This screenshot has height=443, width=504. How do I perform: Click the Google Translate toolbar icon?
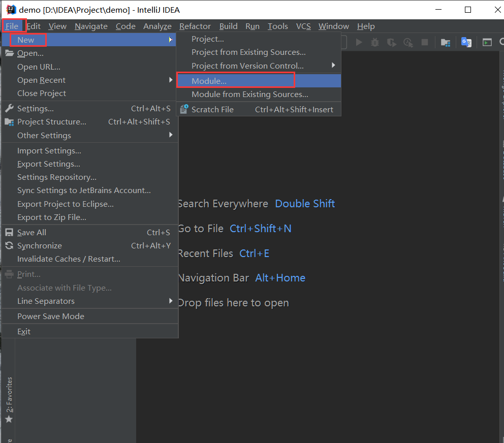coord(466,43)
